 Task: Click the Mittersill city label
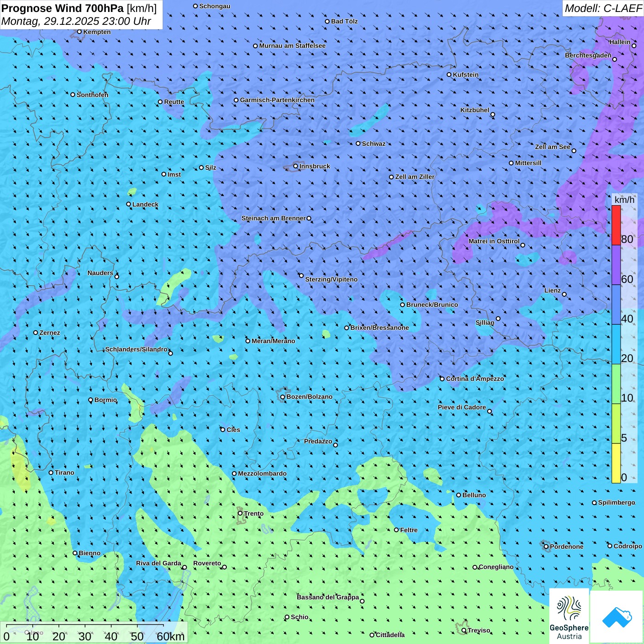click(x=528, y=163)
